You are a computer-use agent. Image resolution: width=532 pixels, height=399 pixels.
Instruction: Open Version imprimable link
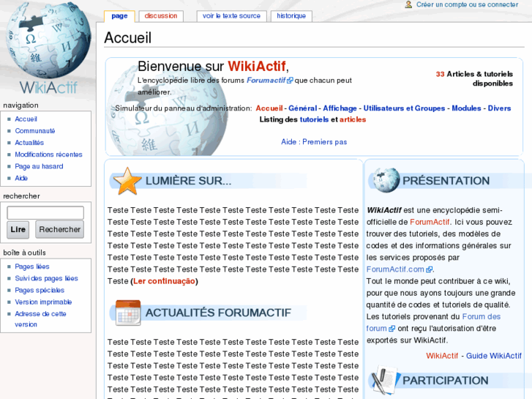tap(43, 302)
